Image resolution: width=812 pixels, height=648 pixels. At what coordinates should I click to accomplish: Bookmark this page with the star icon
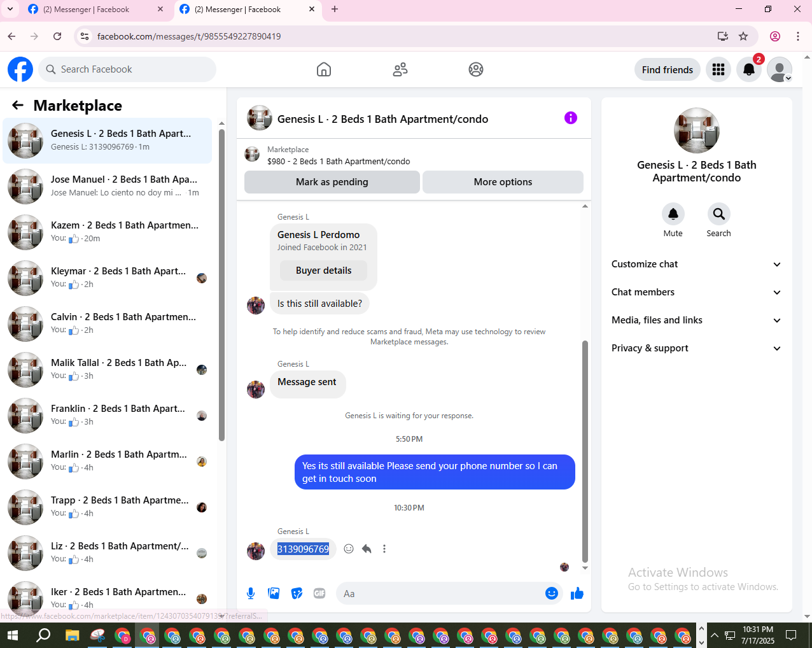coord(743,36)
